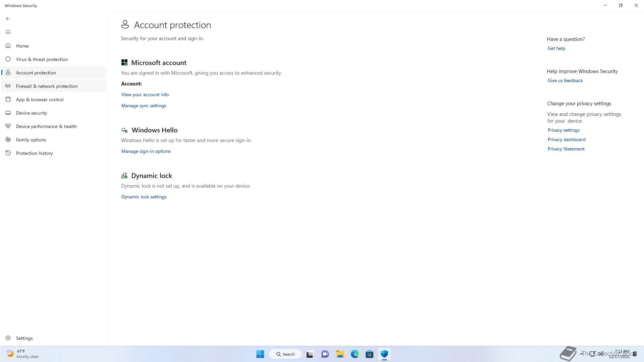Click the Privacy Statement link

(x=566, y=149)
